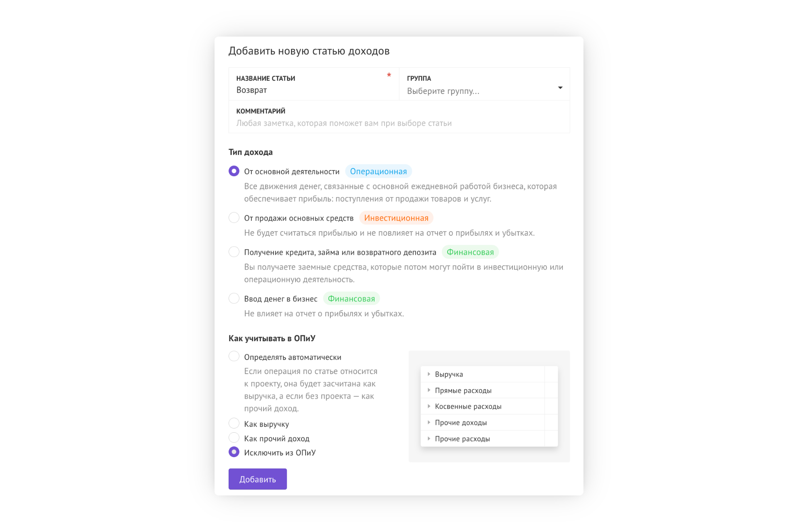Click the Инвестиционная orange tag badge
The height and width of the screenshot is (532, 798).
tap(396, 218)
